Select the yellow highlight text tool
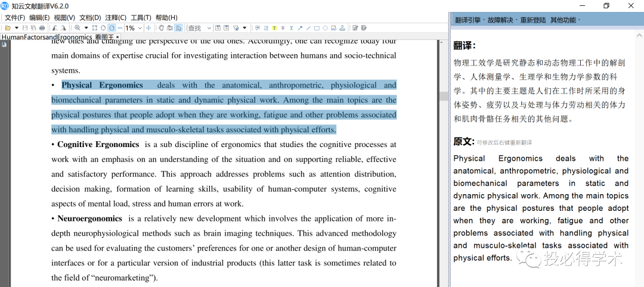Viewport: 644px width, 287px height. coord(274,28)
